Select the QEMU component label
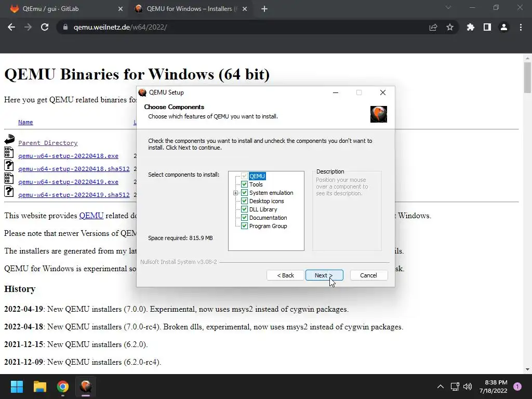Screen dimensions: 532x399 [257, 176]
